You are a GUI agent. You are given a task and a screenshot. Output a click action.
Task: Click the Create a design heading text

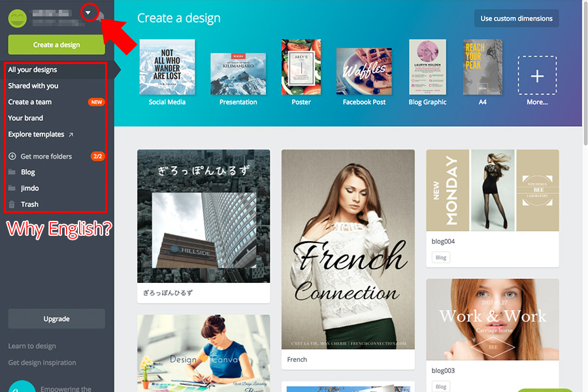click(x=179, y=18)
